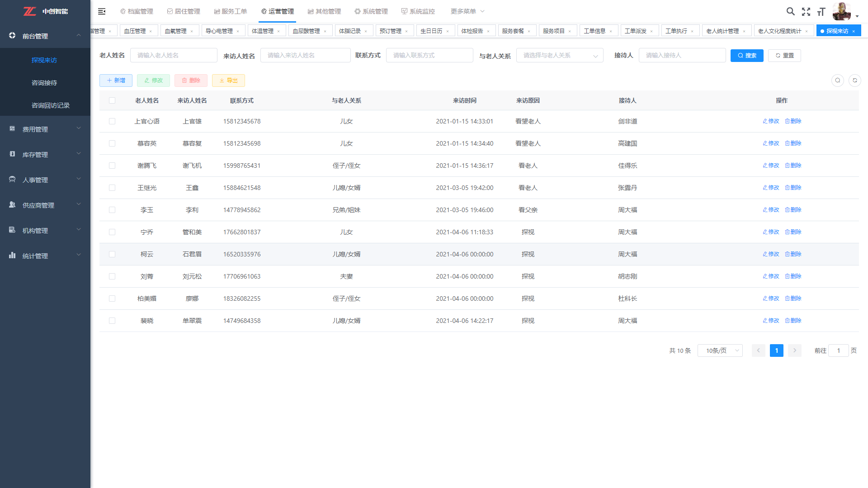This screenshot has height=488, width=868.
Task: Focus the 老人姓名 input field
Action: click(x=174, y=56)
